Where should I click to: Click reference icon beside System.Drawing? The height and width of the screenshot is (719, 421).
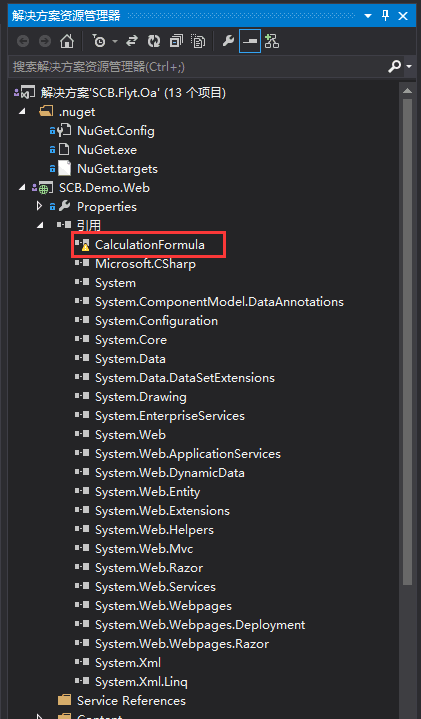(82, 397)
